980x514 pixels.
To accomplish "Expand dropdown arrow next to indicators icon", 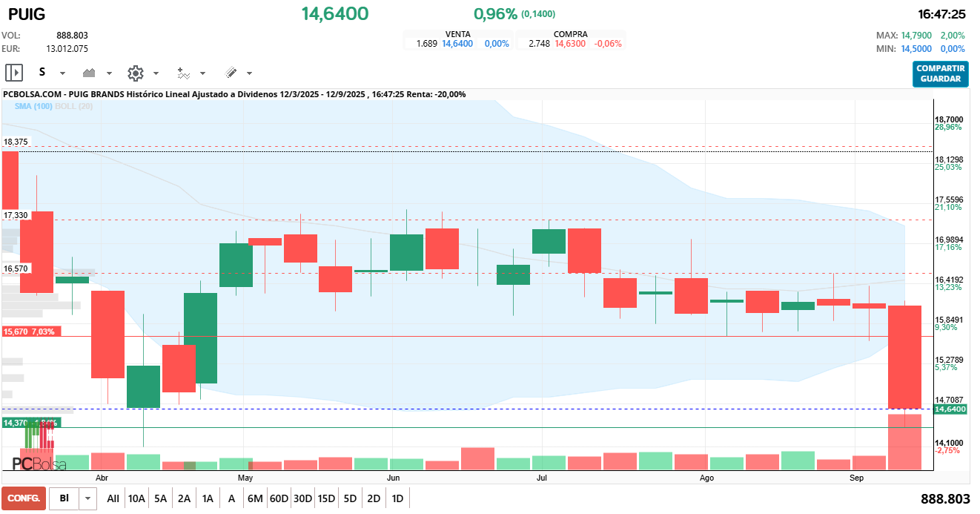I will coord(202,73).
